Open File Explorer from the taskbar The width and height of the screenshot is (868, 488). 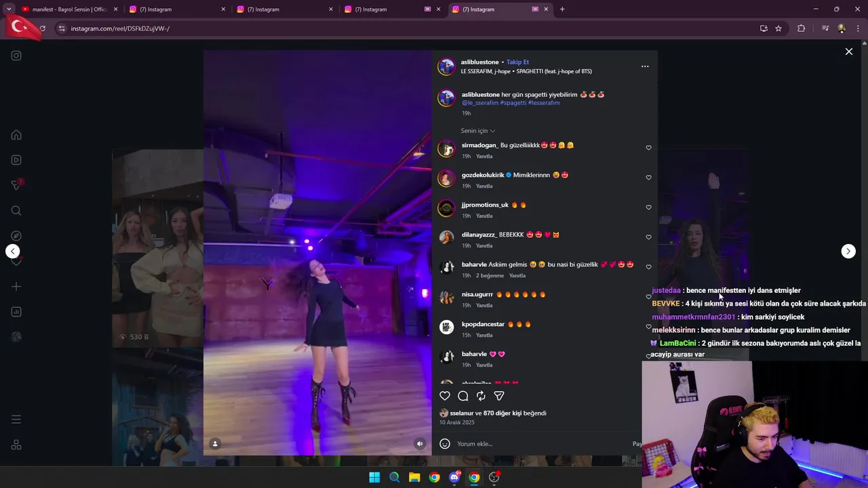[x=414, y=477]
